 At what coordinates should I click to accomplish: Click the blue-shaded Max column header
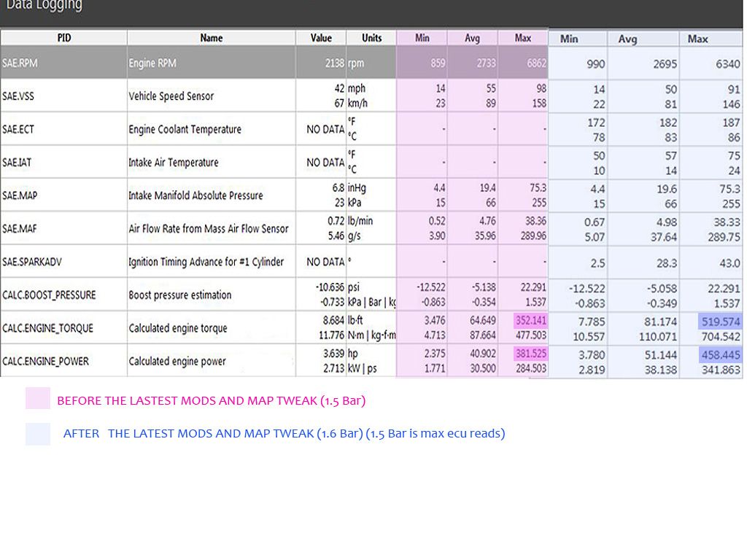pyautogui.click(x=697, y=39)
